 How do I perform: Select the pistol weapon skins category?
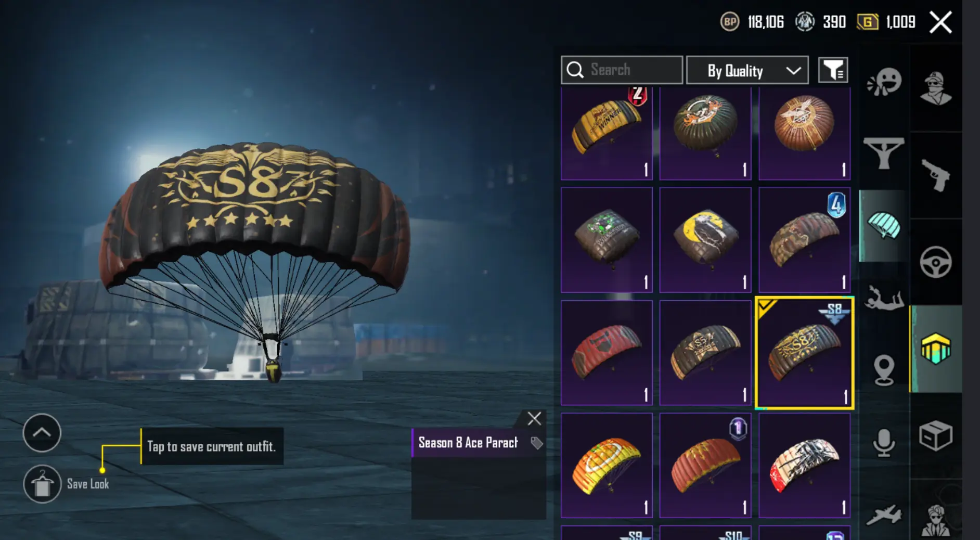click(935, 175)
